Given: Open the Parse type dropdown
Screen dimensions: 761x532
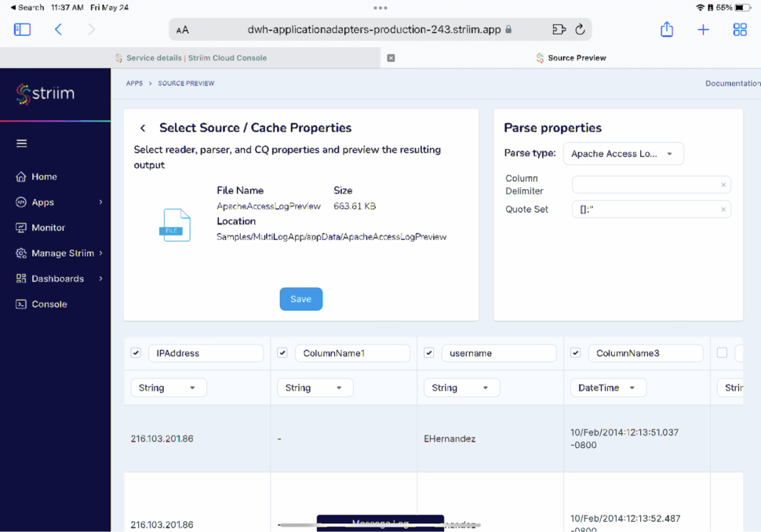Looking at the screenshot, I should click(x=623, y=154).
